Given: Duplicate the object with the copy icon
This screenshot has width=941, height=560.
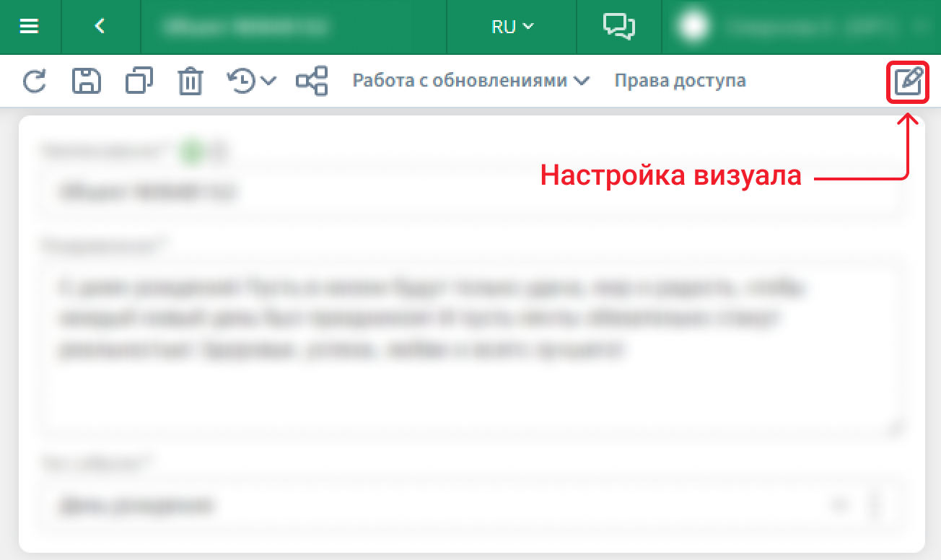Looking at the screenshot, I should [139, 81].
